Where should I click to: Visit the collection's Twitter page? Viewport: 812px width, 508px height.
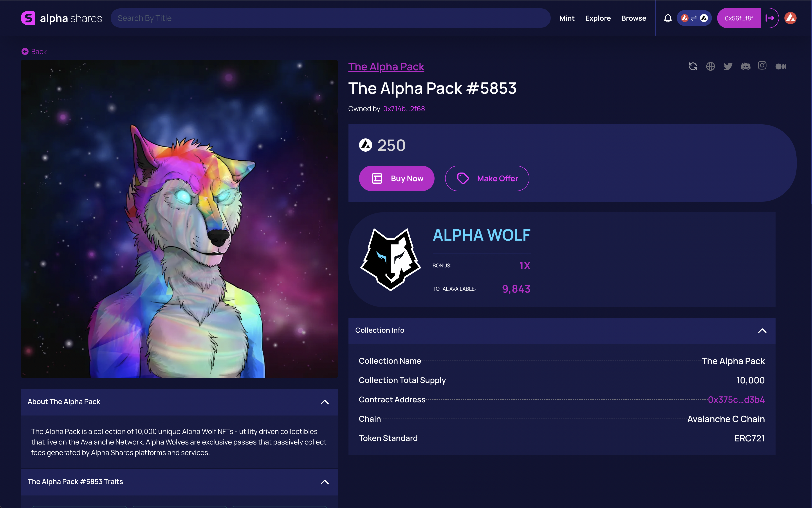tap(728, 66)
